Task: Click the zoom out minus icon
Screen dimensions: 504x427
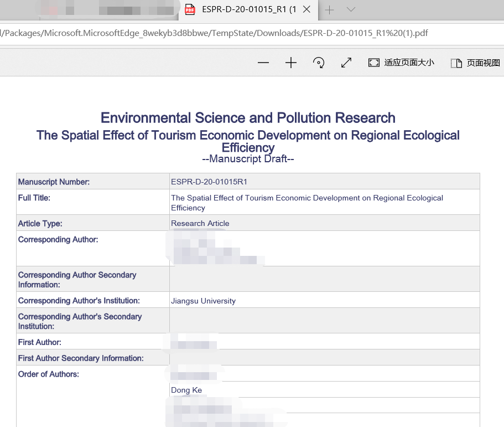Action: point(263,63)
